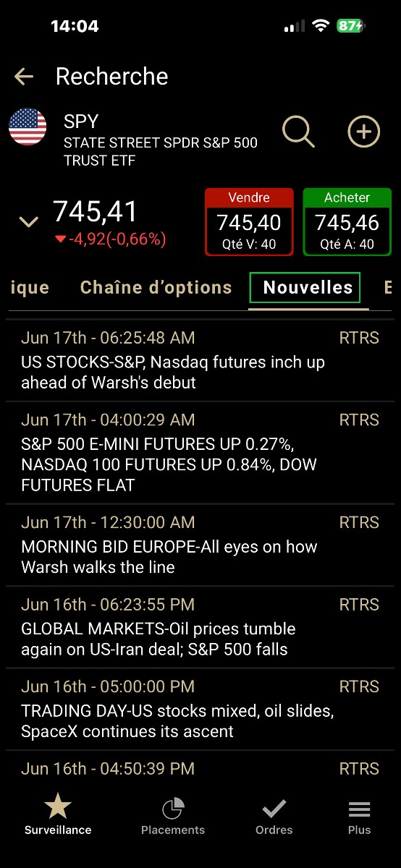Open MORNING BID EUROPE news article

click(x=200, y=545)
